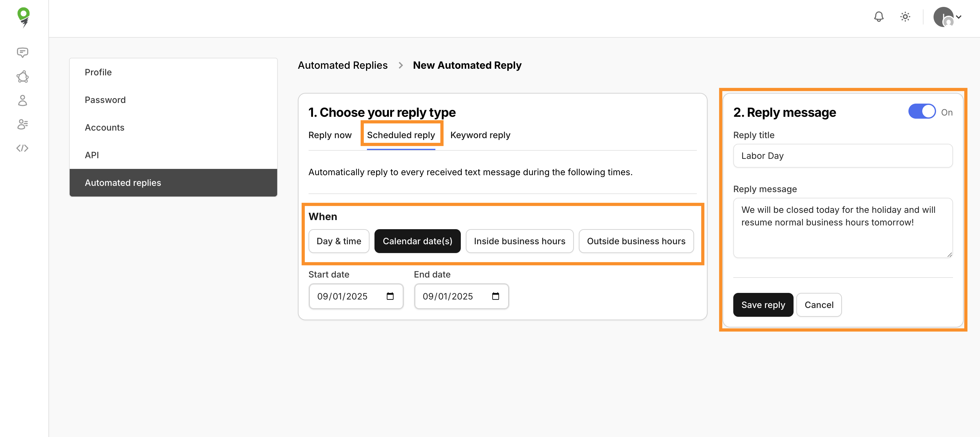Expand the user avatar menu
Viewport: 980px width, 437px height.
948,17
